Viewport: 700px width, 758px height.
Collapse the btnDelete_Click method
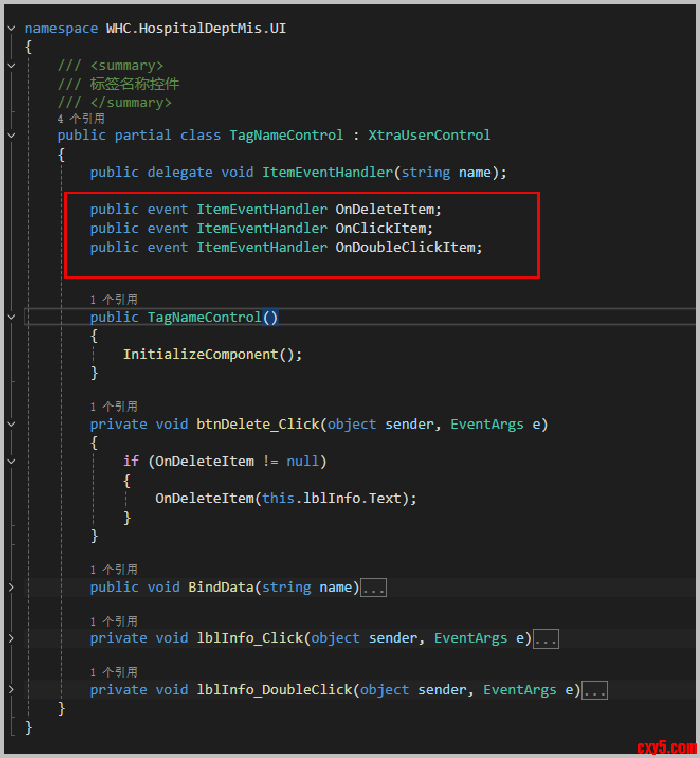[12, 425]
